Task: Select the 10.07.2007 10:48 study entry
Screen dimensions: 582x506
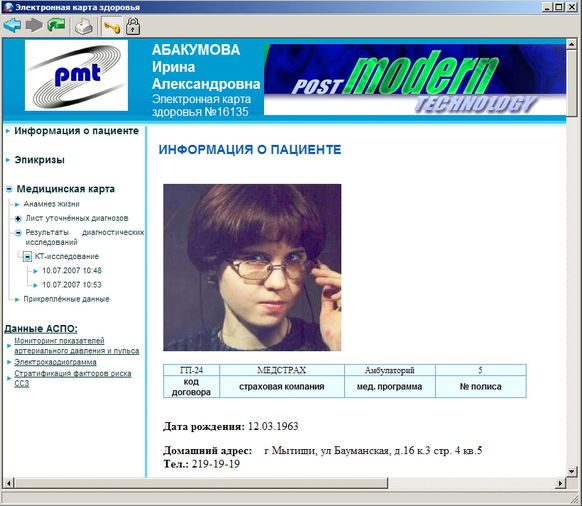Action: pyautogui.click(x=72, y=271)
